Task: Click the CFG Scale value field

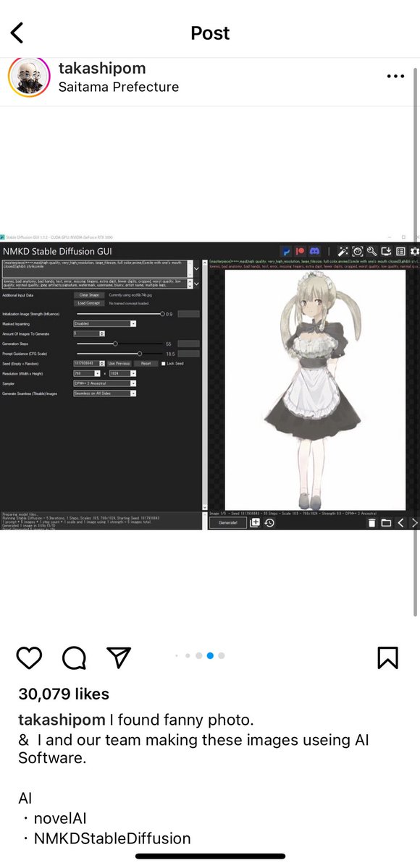Action: click(188, 354)
